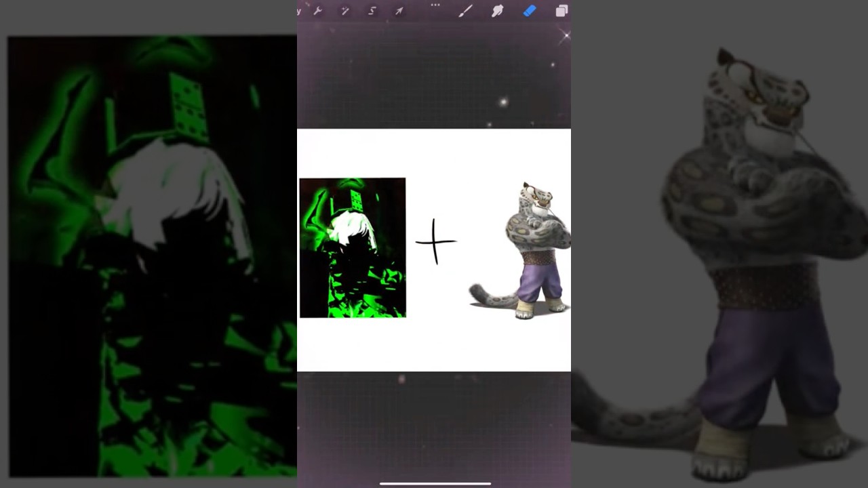Select the Smudge finger tool
The width and height of the screenshot is (868, 488).
click(x=497, y=11)
